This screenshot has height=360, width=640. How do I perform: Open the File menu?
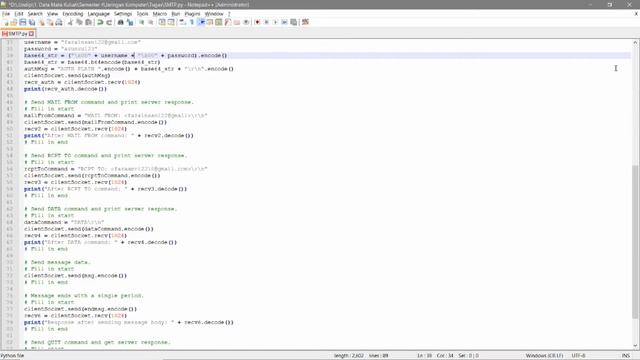6,13
